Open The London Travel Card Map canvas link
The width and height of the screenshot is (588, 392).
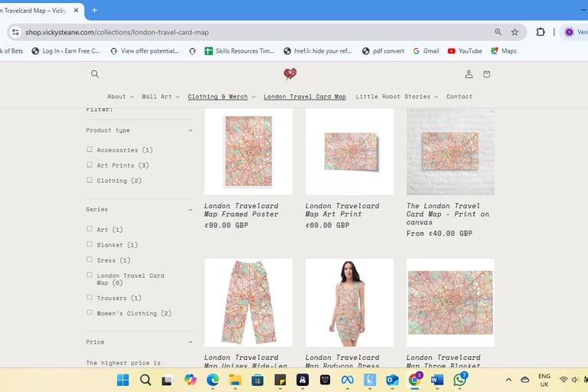pos(448,214)
